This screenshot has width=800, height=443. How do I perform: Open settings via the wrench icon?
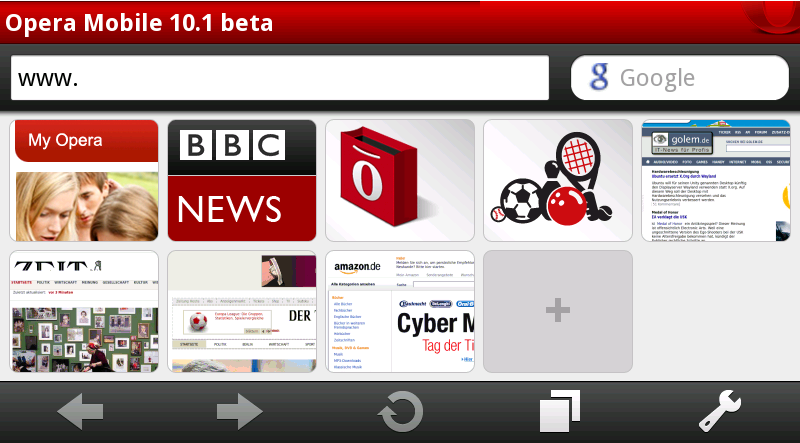(719, 411)
